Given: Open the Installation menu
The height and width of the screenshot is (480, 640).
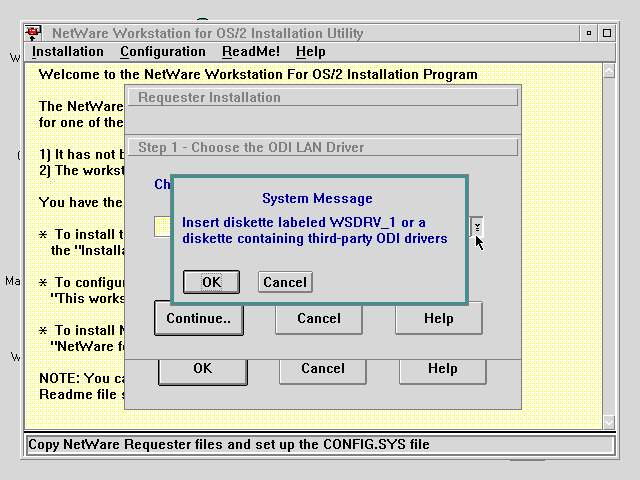Looking at the screenshot, I should (x=68, y=52).
